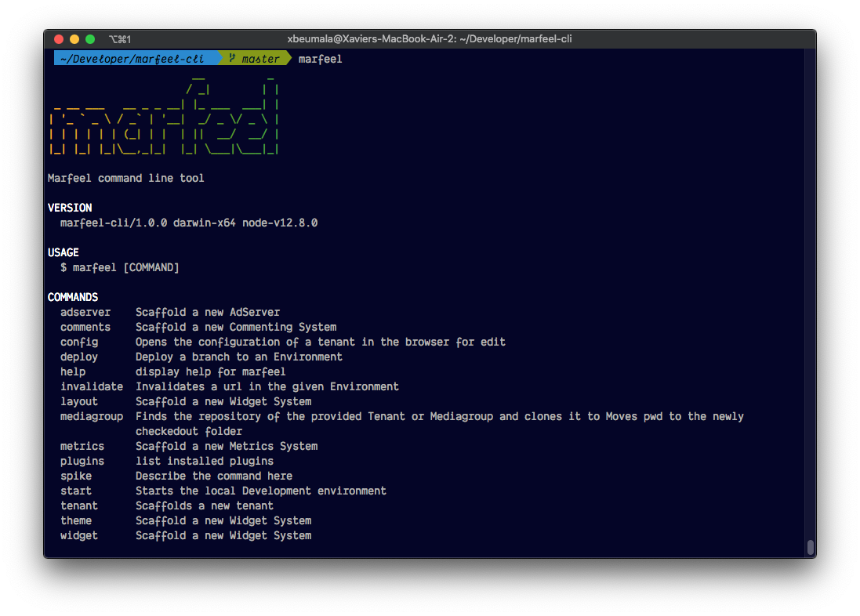The width and height of the screenshot is (860, 616).
Task: Click 'Scaffolds a new tenant' description
Action: 205,505
